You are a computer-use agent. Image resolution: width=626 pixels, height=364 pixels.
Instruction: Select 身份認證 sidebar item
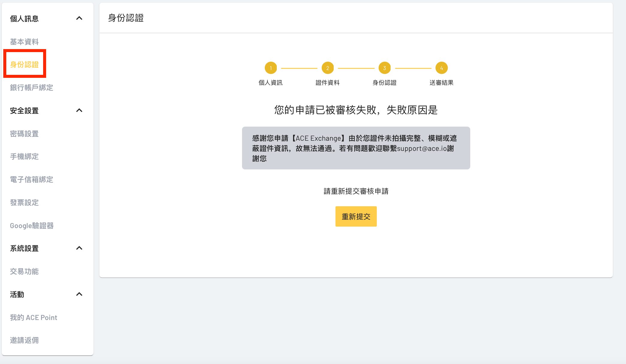pos(24,64)
